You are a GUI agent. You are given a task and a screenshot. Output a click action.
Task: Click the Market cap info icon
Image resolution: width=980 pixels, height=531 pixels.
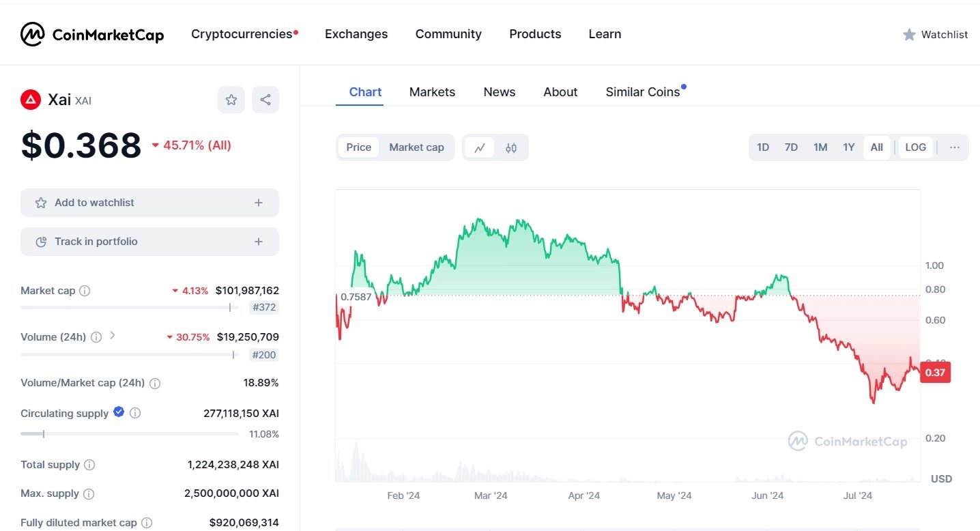pyautogui.click(x=85, y=291)
